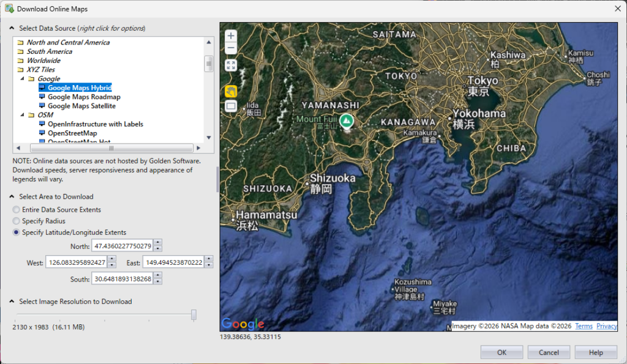Increase the West value with up arrow
Viewport: 627px width, 364px height.
click(112, 259)
